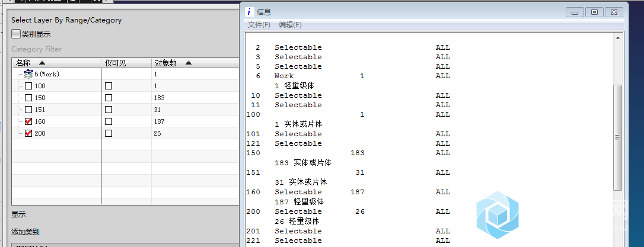644x247 pixels.
Task: Uncheck the layer 160 checkbox
Action: tap(28, 121)
